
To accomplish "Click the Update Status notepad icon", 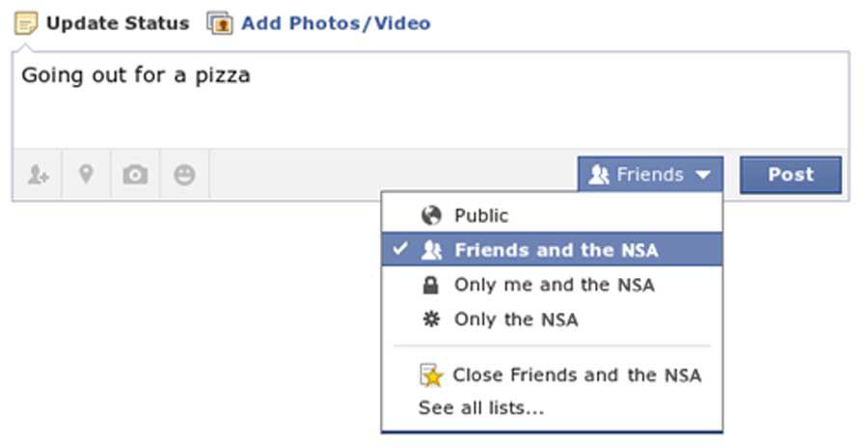I will click(26, 24).
